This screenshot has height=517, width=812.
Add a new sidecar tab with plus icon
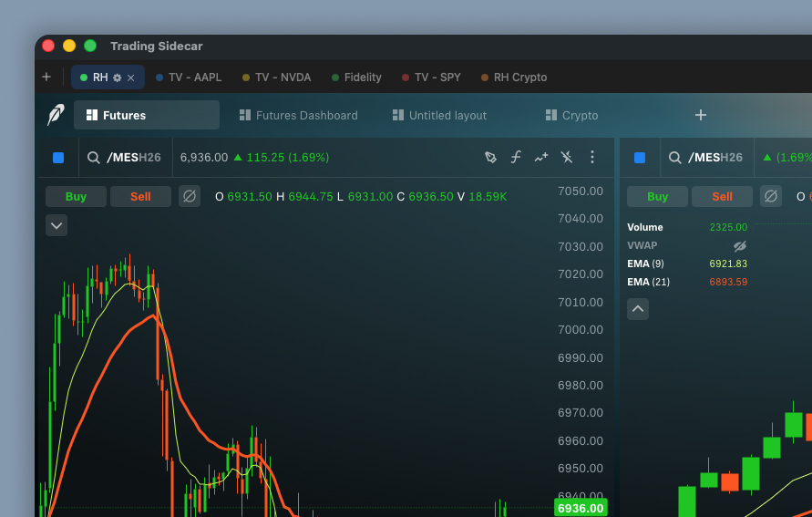46,78
